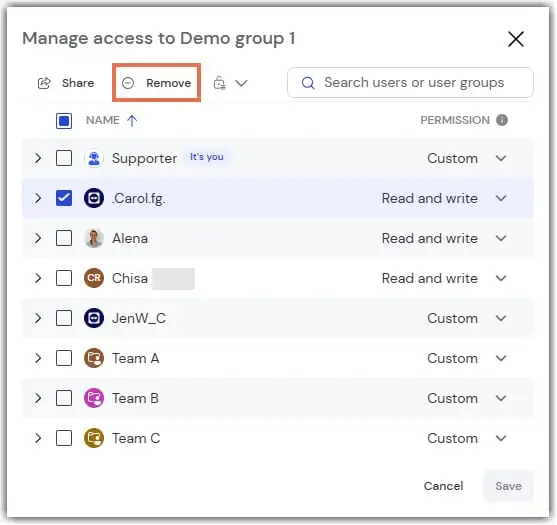Check the Chisa row checkbox

point(64,278)
